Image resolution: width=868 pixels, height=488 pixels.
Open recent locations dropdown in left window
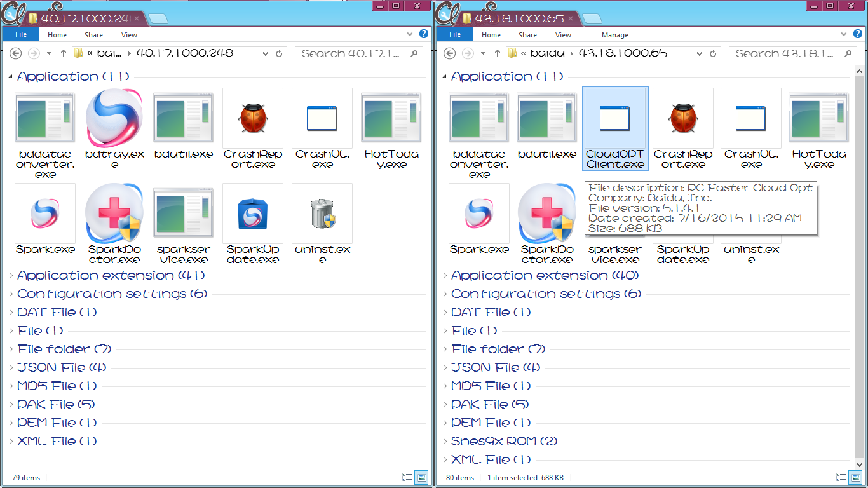(x=50, y=53)
